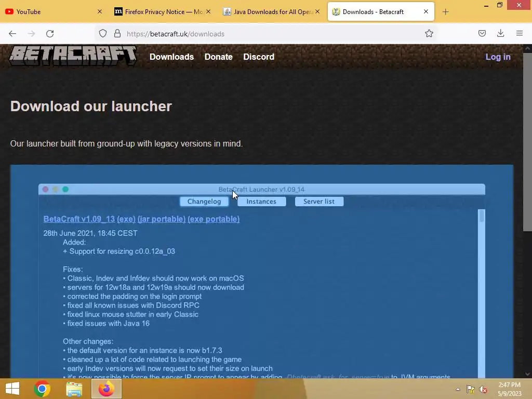Click the forward navigation arrow
Screen dimensions: 532x399
tap(31, 34)
